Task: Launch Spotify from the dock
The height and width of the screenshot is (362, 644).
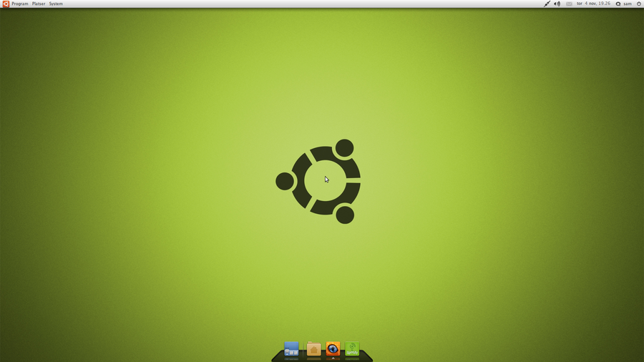Action: tap(352, 349)
